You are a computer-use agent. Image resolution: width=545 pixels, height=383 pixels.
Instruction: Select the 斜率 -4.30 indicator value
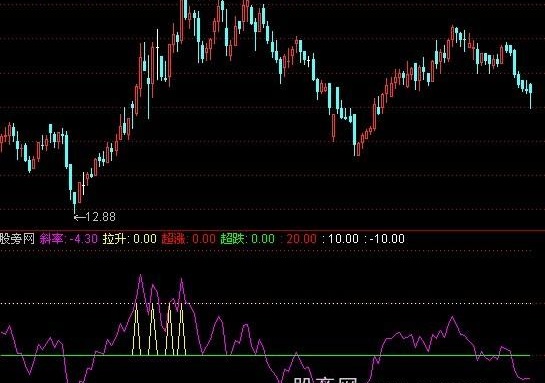(x=68, y=239)
